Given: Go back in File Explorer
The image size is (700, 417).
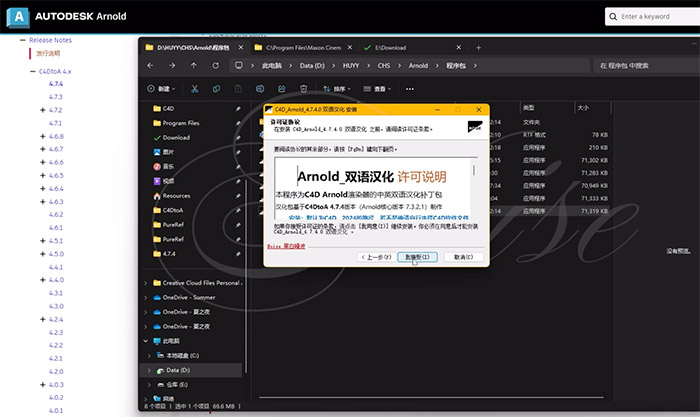Looking at the screenshot, I should pos(150,66).
